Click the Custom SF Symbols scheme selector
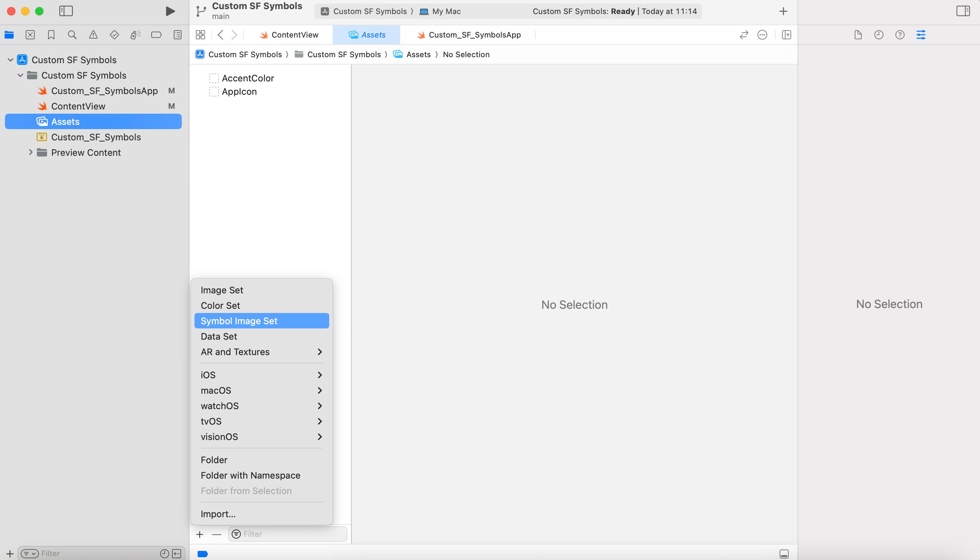 pos(364,12)
